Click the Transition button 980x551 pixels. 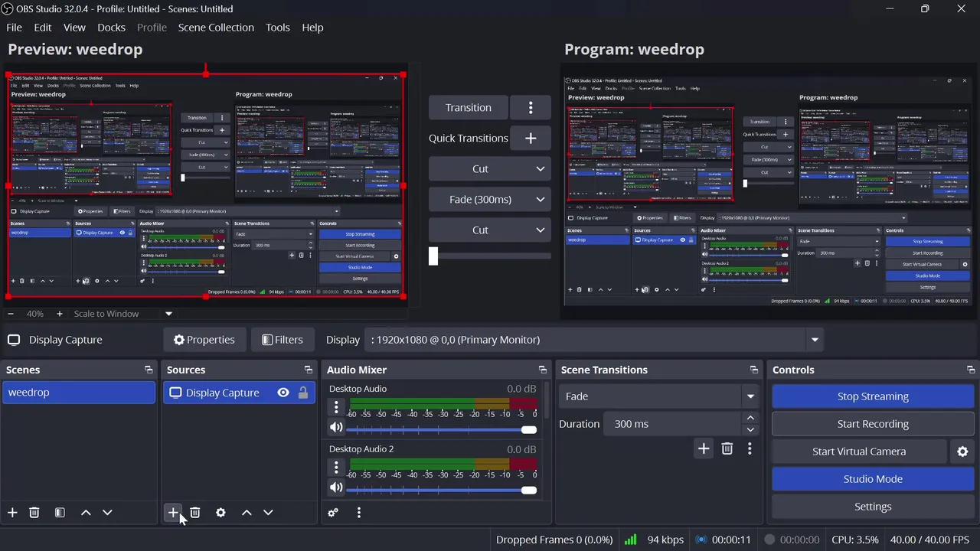(469, 108)
